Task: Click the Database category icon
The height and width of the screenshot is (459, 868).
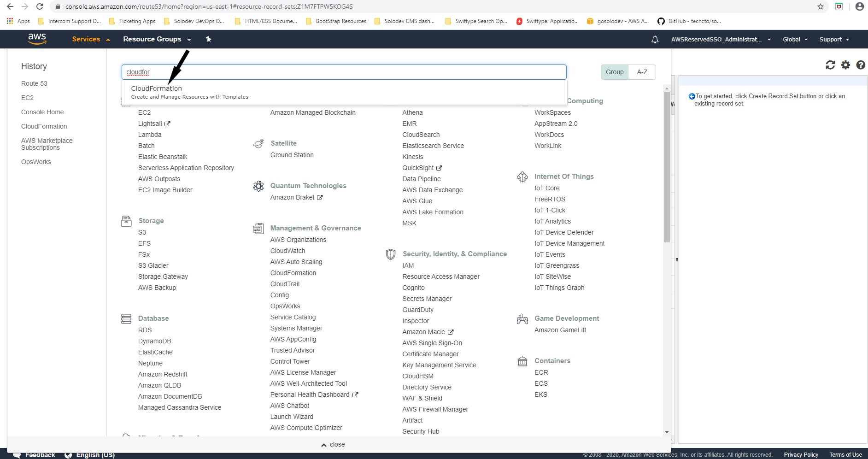Action: click(x=126, y=319)
